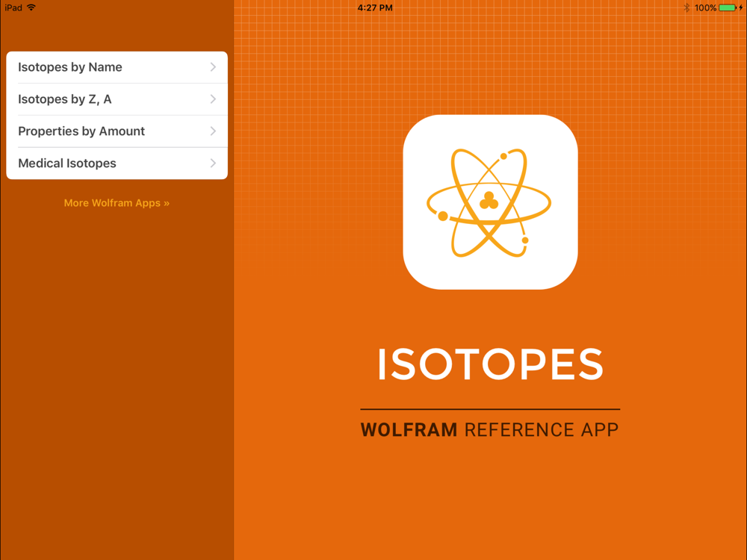Screen dimensions: 747x560
Task: Tap the atom Isotopes app icon
Action: [490, 202]
